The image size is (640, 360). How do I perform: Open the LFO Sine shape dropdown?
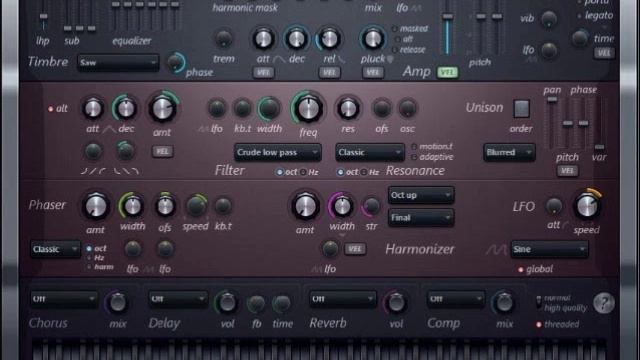pos(549,249)
